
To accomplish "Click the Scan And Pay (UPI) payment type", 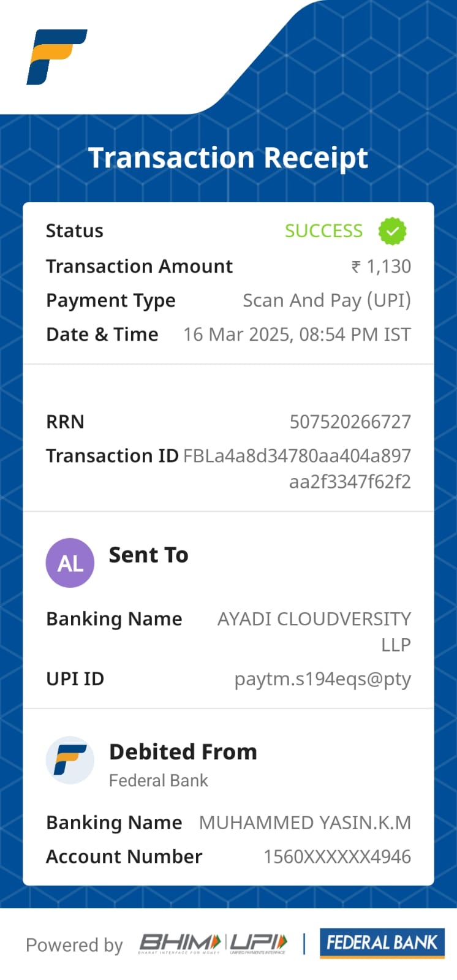I will 327,300.
